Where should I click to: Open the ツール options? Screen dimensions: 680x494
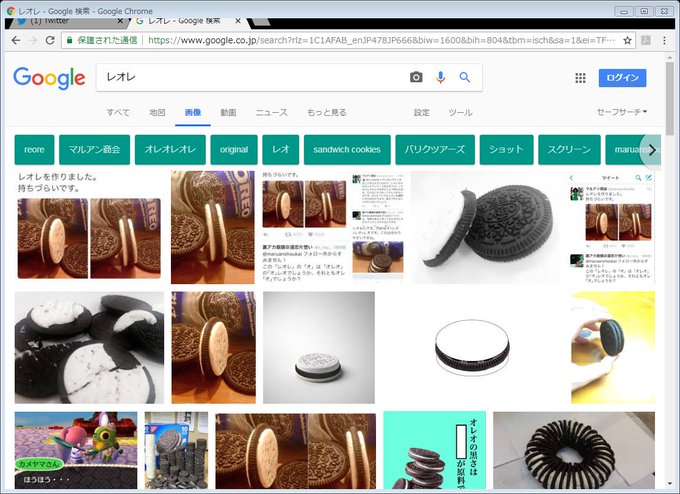[460, 112]
